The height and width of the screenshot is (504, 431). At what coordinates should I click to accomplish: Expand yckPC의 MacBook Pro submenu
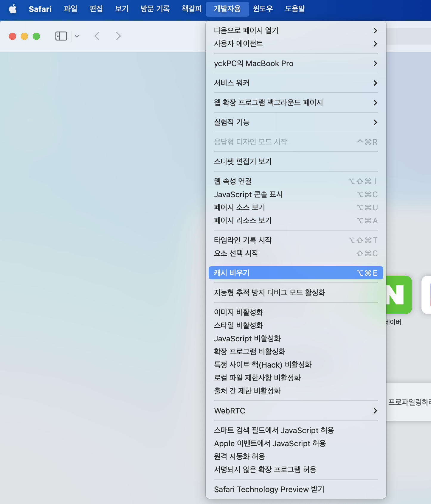click(x=296, y=63)
